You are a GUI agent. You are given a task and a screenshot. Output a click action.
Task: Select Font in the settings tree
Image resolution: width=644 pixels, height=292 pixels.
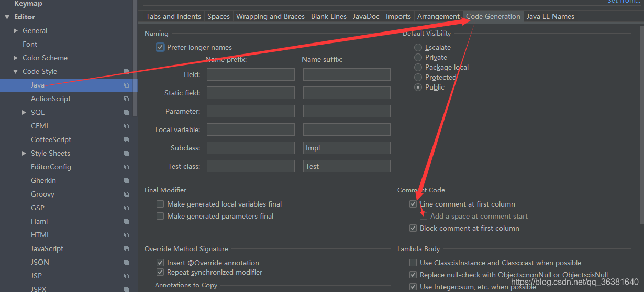[x=30, y=44]
